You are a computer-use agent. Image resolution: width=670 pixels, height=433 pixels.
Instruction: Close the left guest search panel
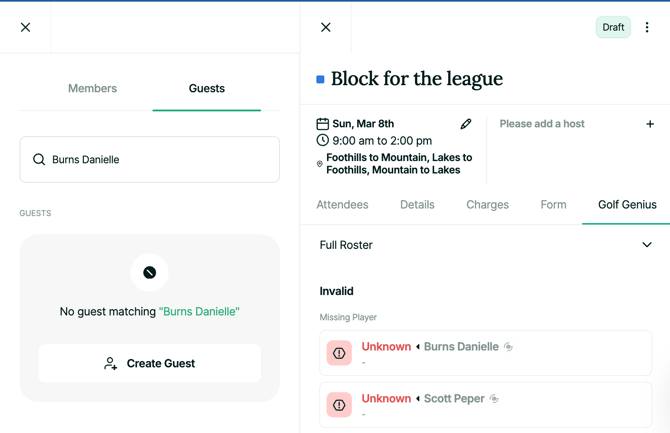coord(26,28)
